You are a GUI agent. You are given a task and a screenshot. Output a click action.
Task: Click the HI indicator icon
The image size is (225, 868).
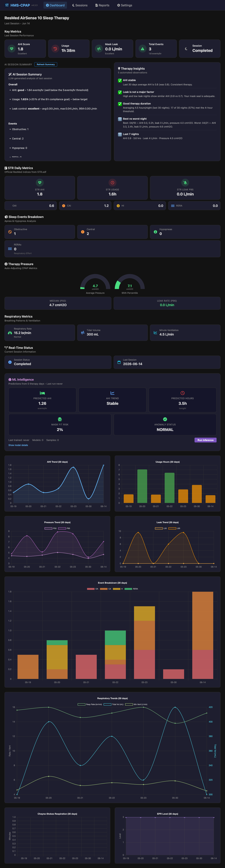click(118, 206)
